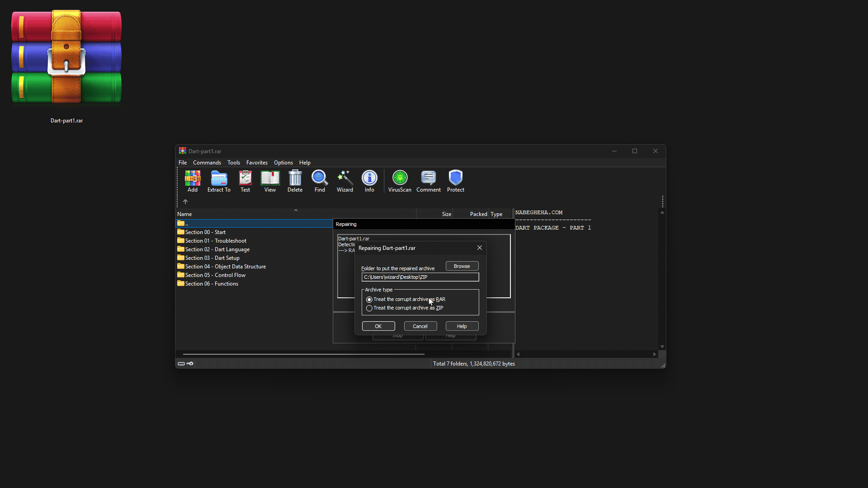The image size is (868, 488).
Task: Run VirusScan from toolbar
Action: pyautogui.click(x=400, y=181)
